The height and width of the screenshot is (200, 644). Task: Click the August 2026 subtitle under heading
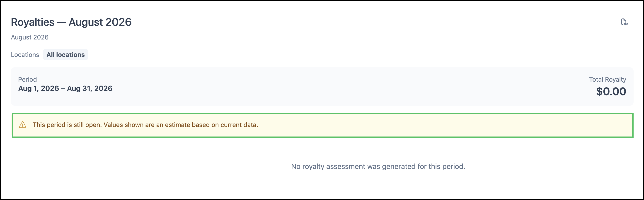tap(30, 37)
